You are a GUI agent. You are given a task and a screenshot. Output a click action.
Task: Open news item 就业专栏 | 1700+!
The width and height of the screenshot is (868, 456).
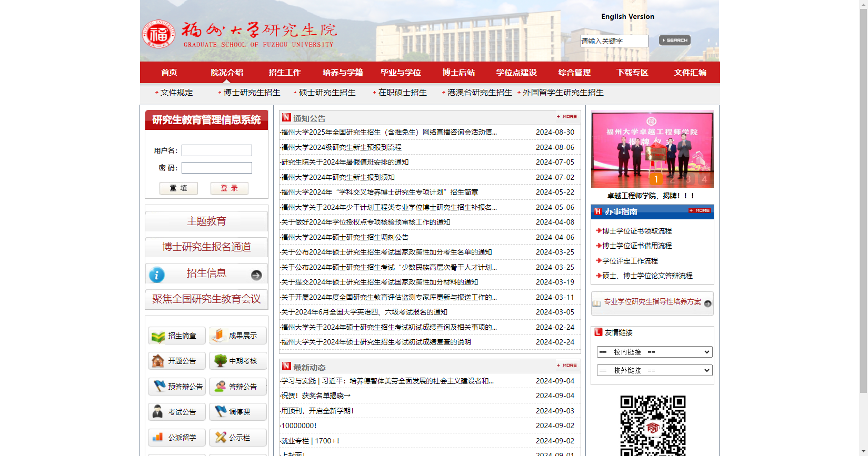tap(310, 441)
